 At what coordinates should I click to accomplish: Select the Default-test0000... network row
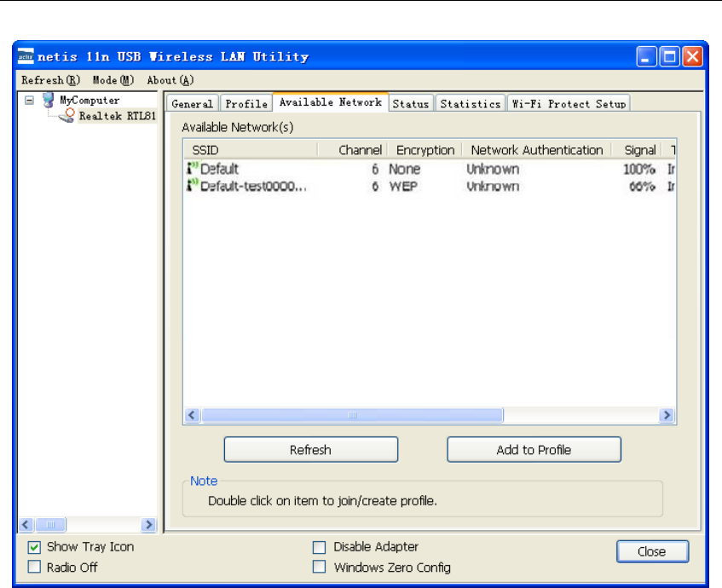pos(430,186)
